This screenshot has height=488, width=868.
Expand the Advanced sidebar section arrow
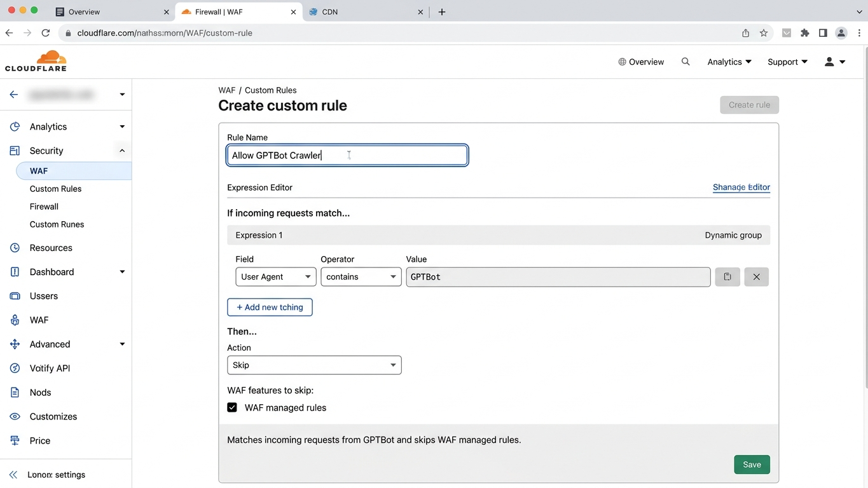pyautogui.click(x=122, y=344)
